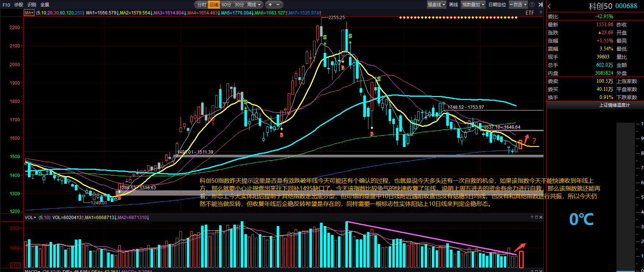The height and width of the screenshot is (272, 644).
Task: Open the F10 company info page
Action: [6, 5]
